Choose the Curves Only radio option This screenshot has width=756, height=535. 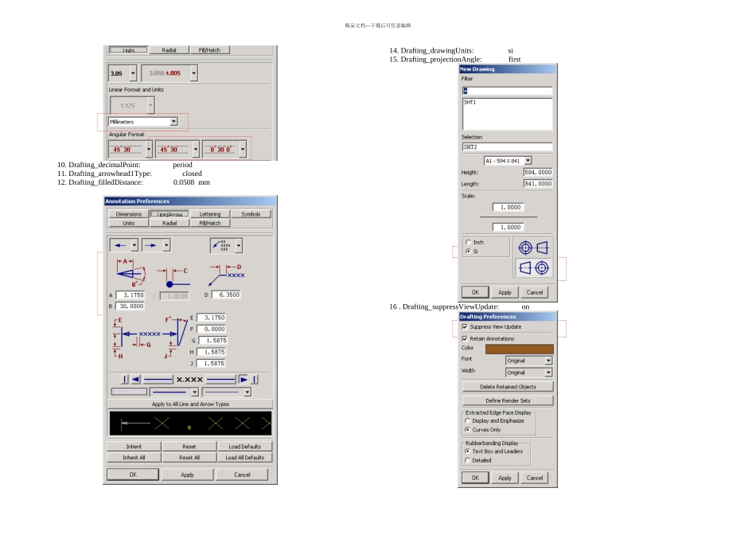point(467,429)
